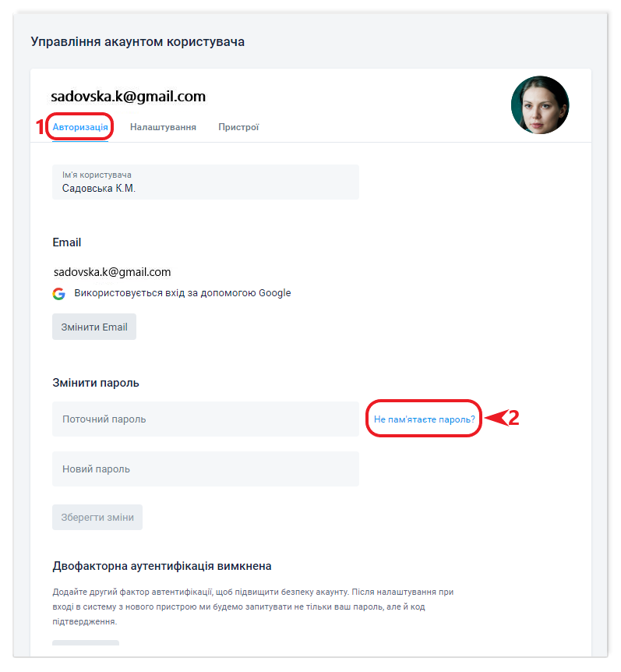Select the bold sadovska.k@gmail.com account heading

(x=128, y=97)
